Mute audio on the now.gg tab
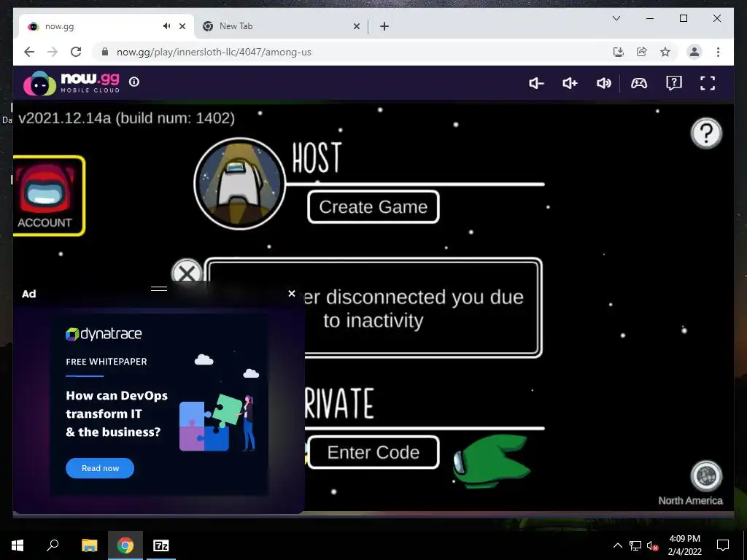This screenshot has width=747, height=560. pos(166,26)
